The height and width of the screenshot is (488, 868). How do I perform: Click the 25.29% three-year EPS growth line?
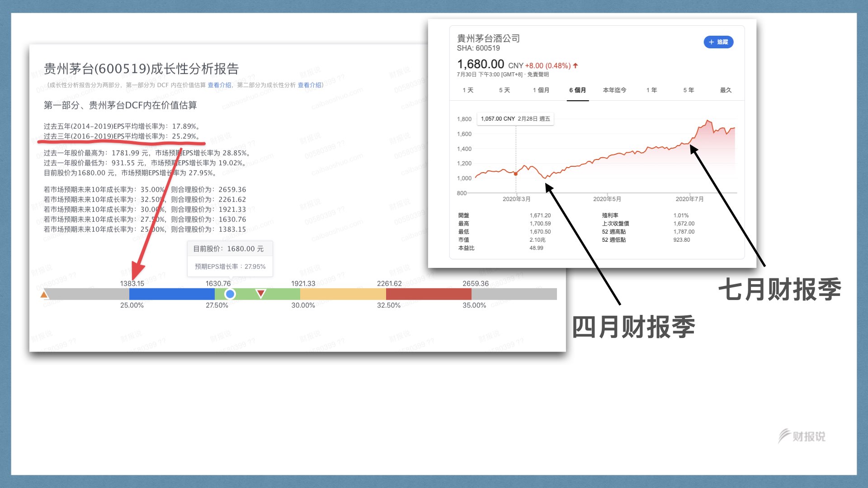point(122,136)
